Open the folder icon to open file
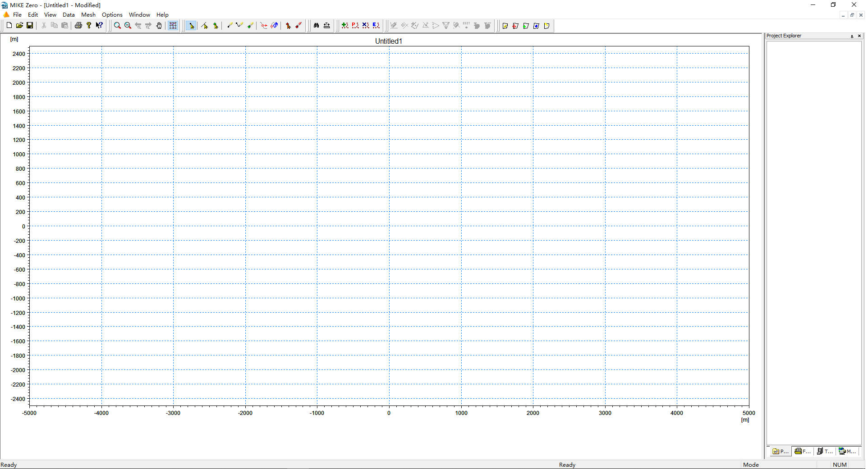 (x=19, y=26)
